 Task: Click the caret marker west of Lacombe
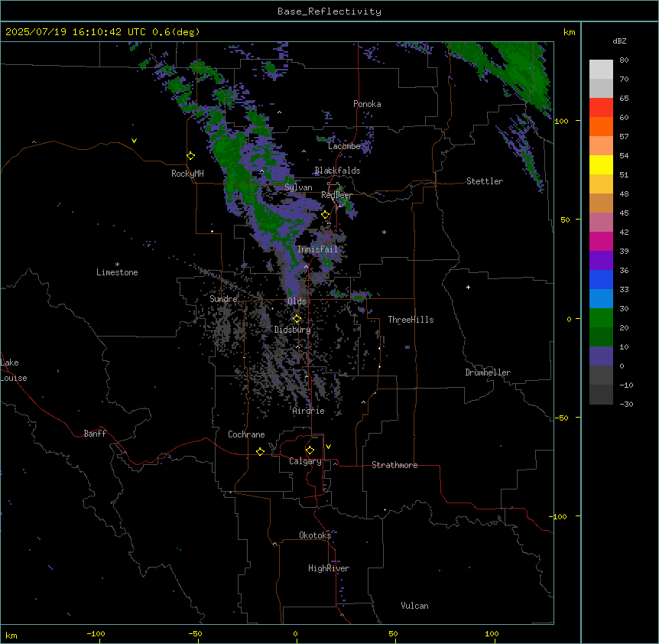point(304,151)
